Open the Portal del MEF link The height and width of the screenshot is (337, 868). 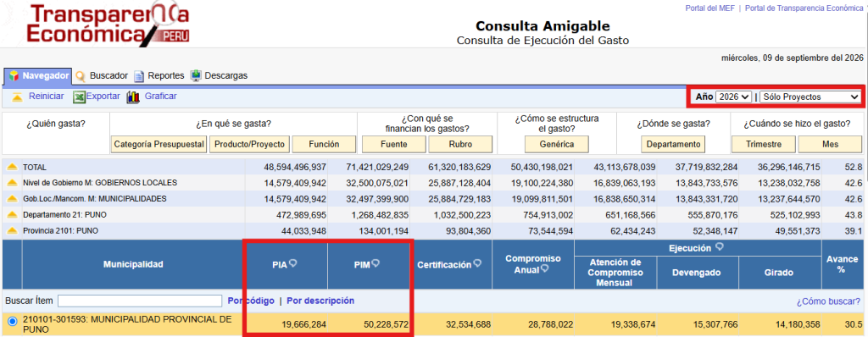pyautogui.click(x=710, y=8)
